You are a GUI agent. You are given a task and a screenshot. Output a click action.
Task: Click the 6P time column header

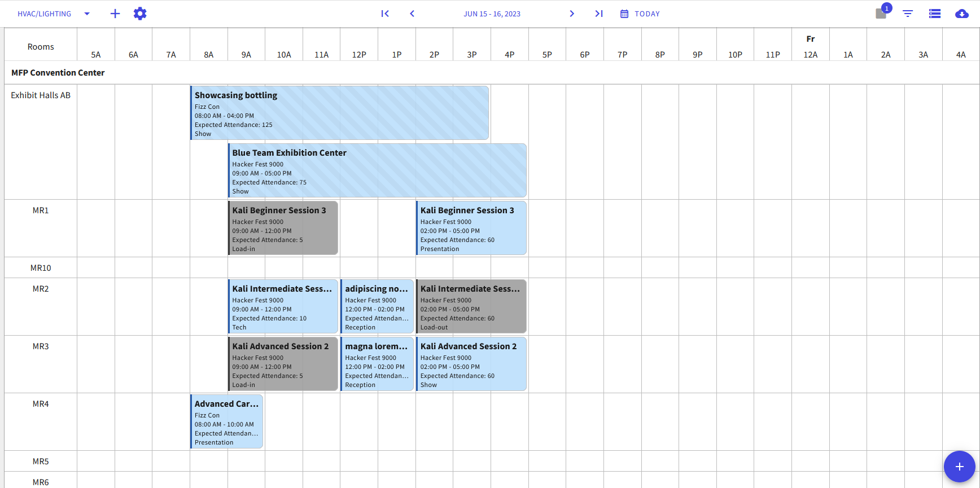[x=585, y=55]
